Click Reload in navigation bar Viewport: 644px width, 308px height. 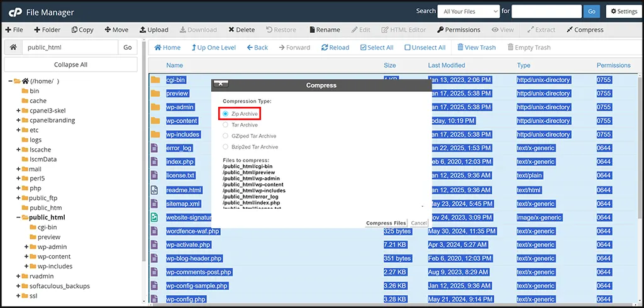pyautogui.click(x=336, y=48)
